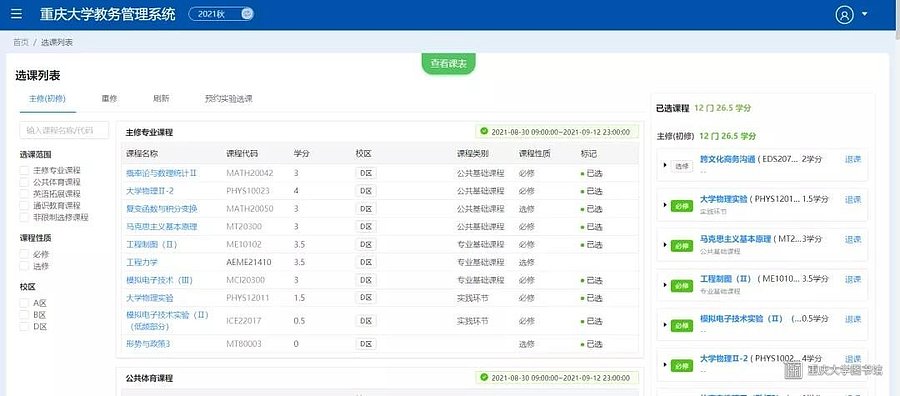
Task: Switch to the 重修 tab
Action: point(109,99)
